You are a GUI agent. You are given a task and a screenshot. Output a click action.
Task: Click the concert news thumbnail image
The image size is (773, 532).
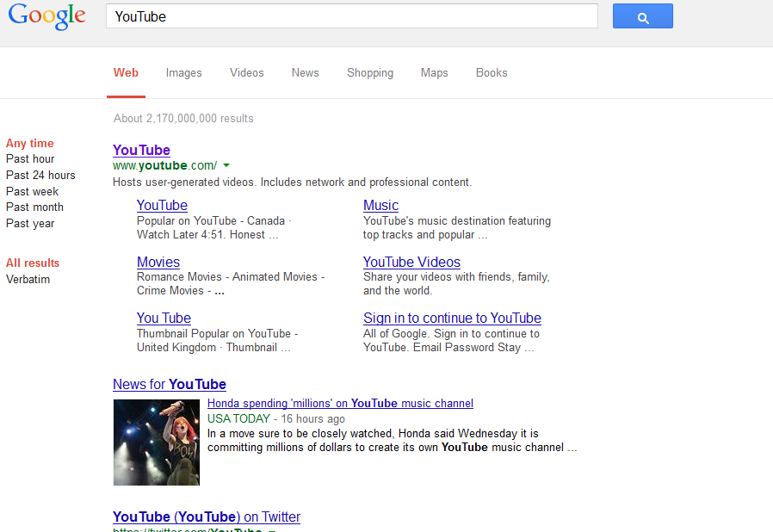(x=156, y=442)
